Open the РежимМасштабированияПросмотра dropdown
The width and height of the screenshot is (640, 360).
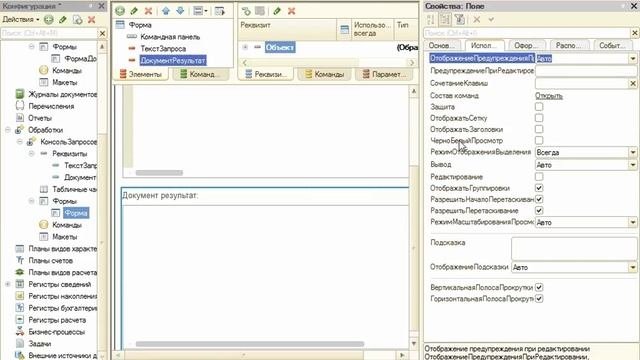[x=633, y=222]
